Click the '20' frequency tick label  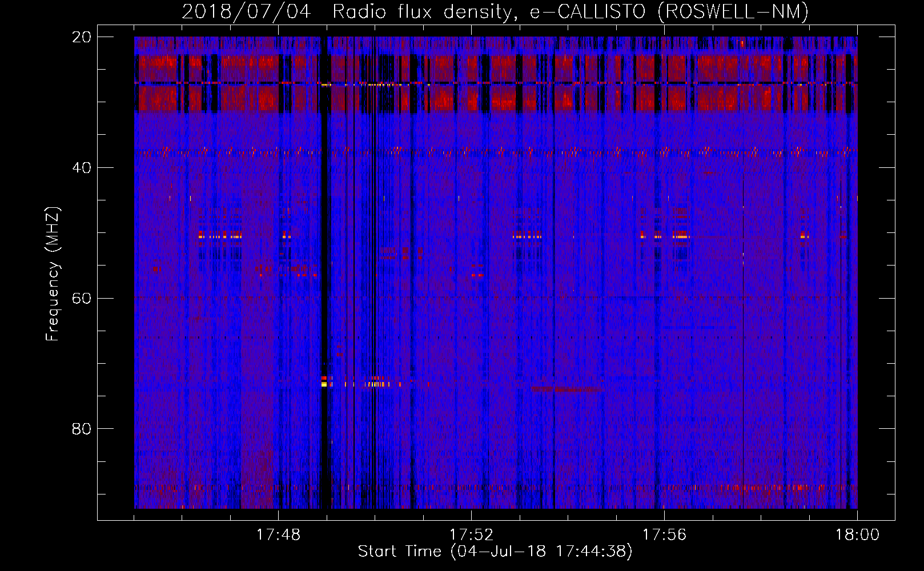point(81,37)
